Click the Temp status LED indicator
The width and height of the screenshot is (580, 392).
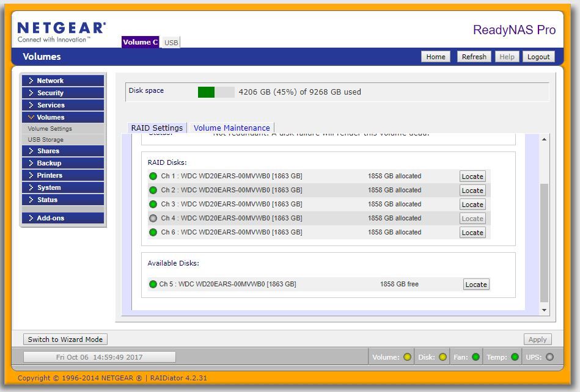[515, 357]
